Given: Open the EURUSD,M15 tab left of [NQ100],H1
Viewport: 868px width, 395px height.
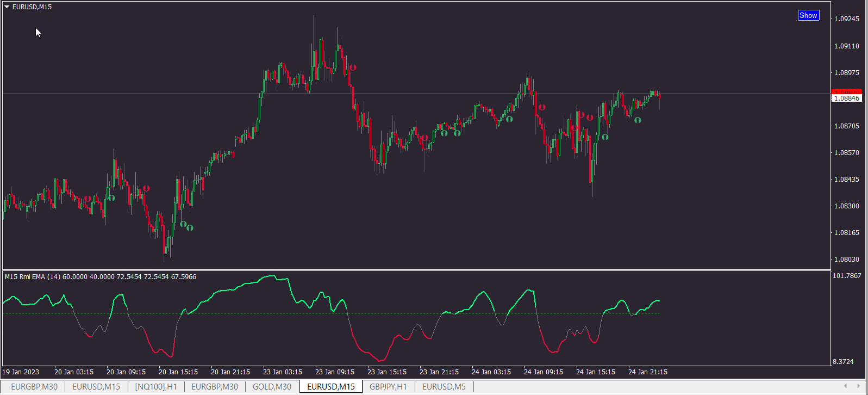Looking at the screenshot, I should pos(96,387).
